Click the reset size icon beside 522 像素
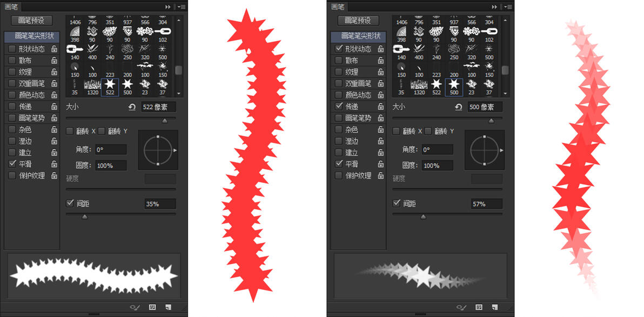The height and width of the screenshot is (317, 644). [x=132, y=107]
